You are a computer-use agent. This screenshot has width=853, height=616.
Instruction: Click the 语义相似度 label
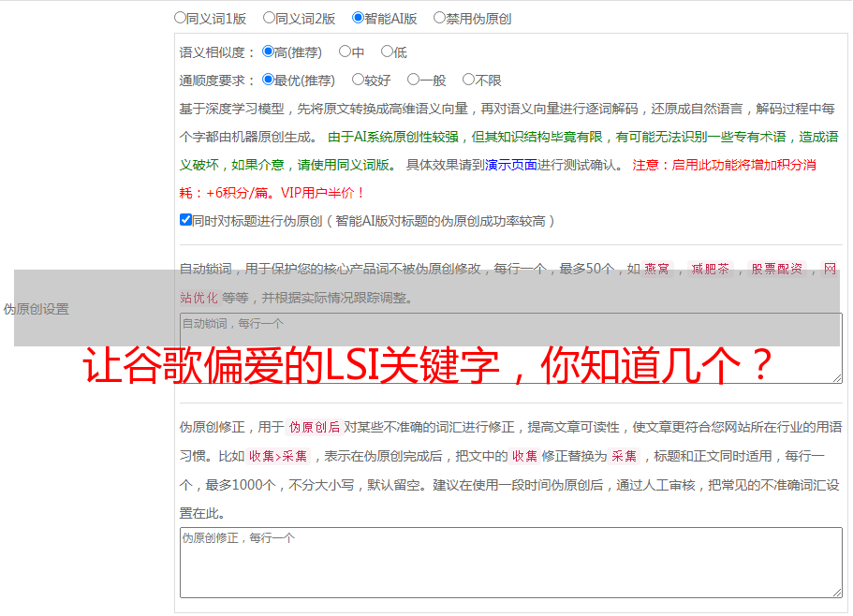(x=217, y=52)
